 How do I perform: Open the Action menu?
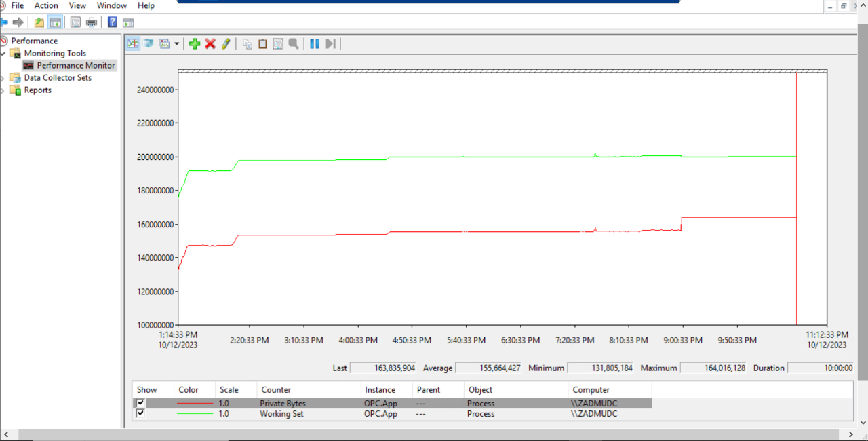[x=46, y=5]
